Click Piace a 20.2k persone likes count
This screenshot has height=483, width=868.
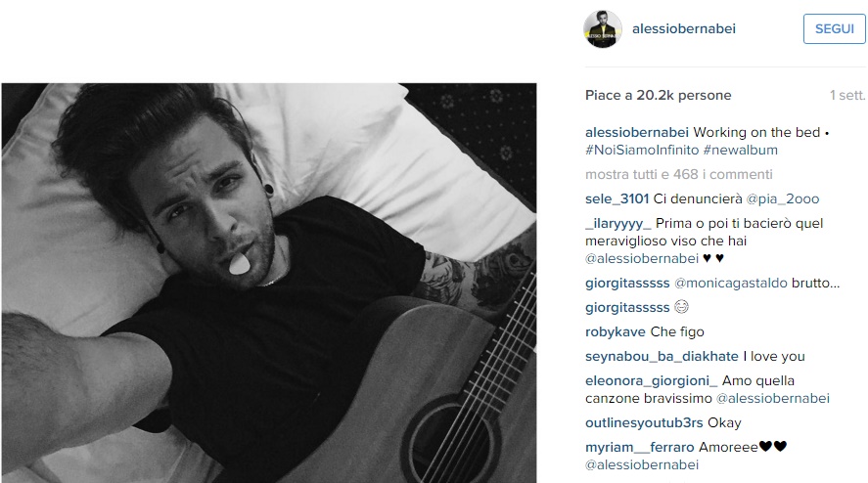pos(659,95)
